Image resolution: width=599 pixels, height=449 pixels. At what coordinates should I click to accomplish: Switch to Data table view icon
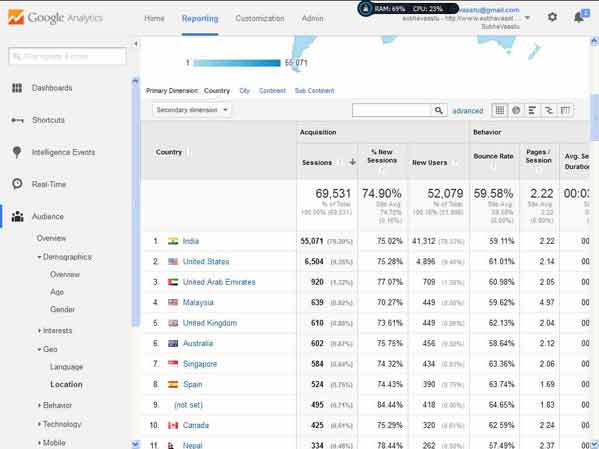click(x=499, y=110)
